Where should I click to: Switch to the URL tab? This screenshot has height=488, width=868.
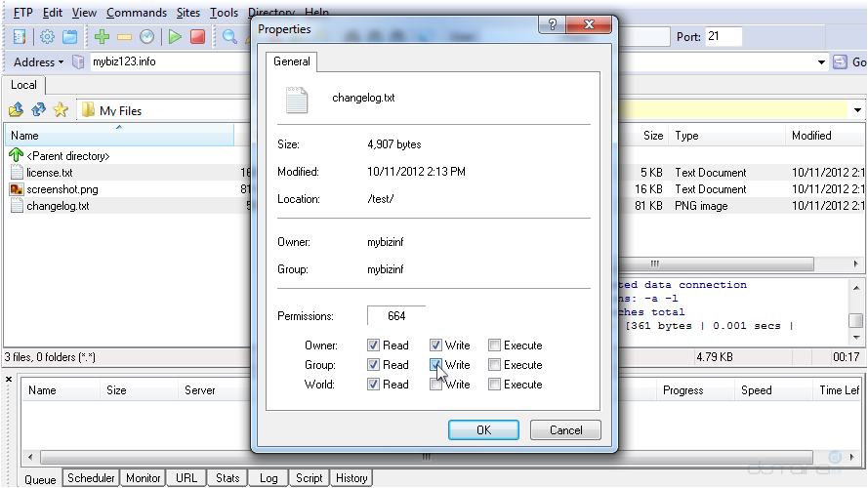pyautogui.click(x=186, y=477)
